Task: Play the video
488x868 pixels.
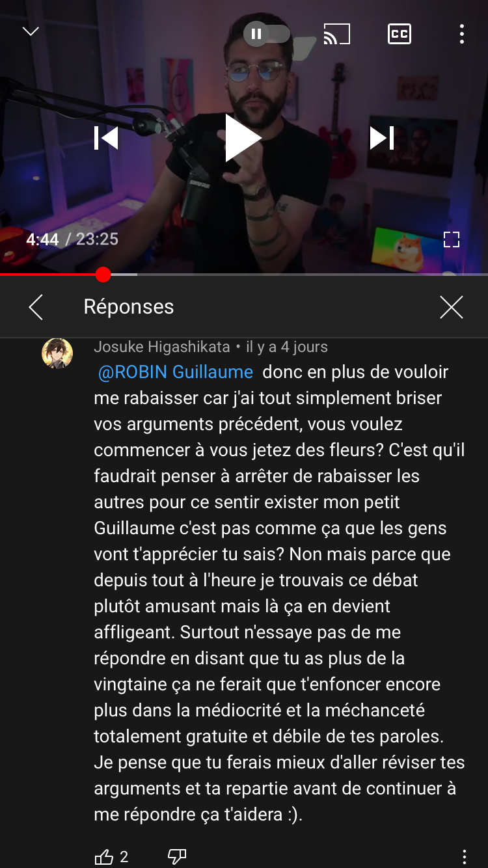Action: pos(243,138)
